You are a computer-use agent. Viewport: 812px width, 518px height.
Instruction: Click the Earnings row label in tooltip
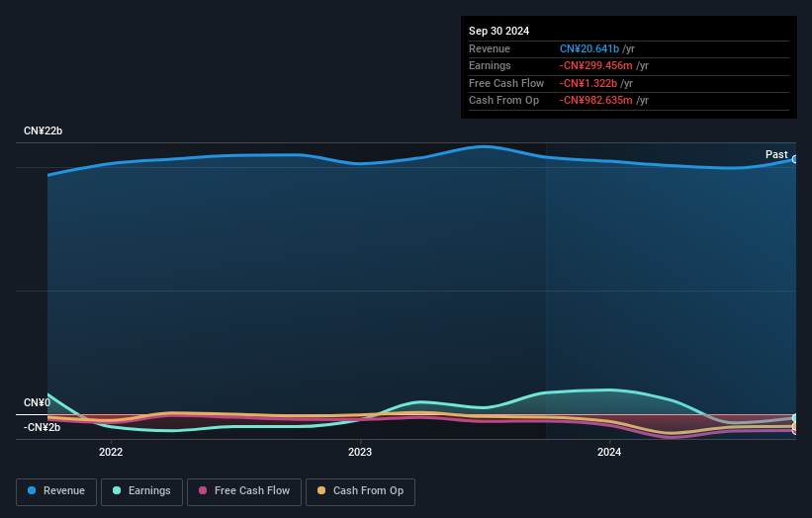(x=490, y=65)
